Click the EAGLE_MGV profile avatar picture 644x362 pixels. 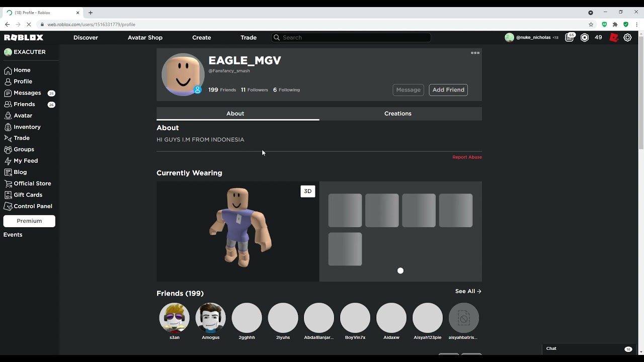pyautogui.click(x=183, y=74)
